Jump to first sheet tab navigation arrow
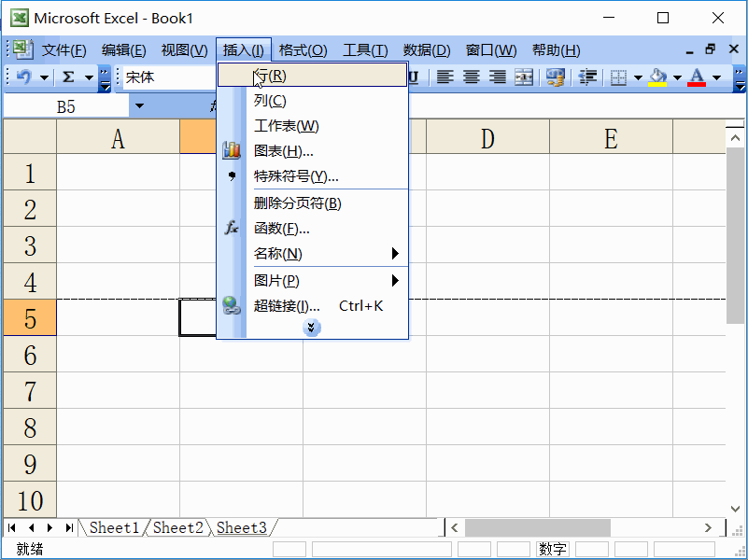This screenshot has height=560, width=748. coord(12,527)
